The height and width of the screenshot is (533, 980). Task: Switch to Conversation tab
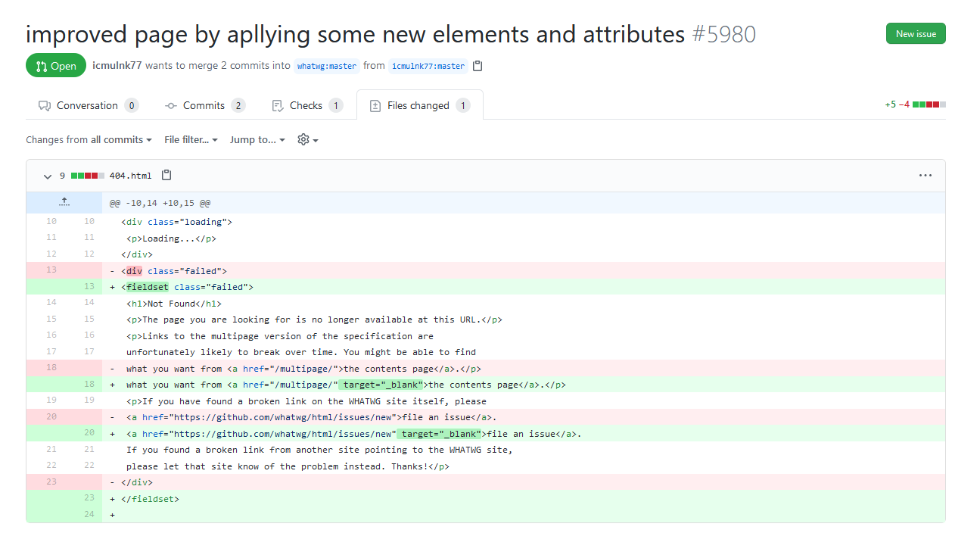(89, 105)
